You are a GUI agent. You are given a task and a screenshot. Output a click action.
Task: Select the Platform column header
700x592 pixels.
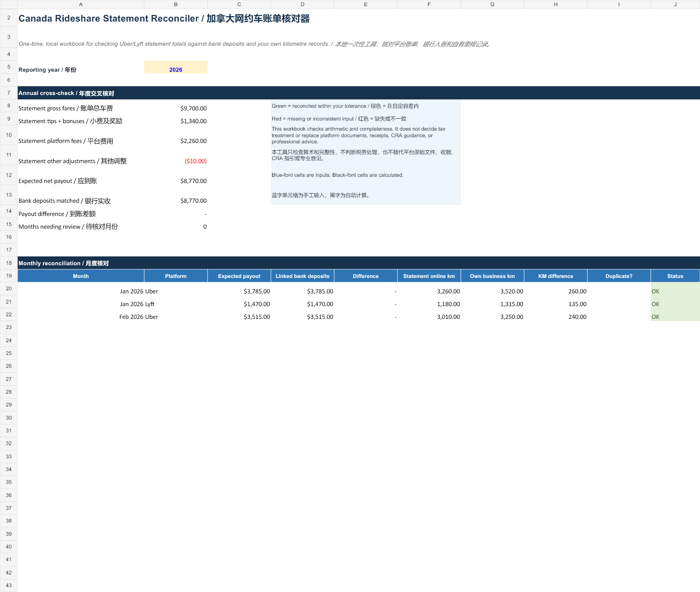[176, 276]
